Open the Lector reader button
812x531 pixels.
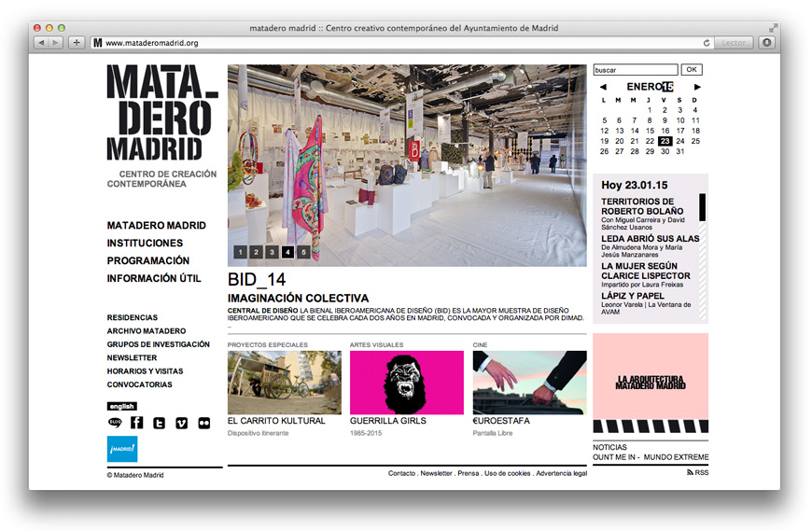734,43
